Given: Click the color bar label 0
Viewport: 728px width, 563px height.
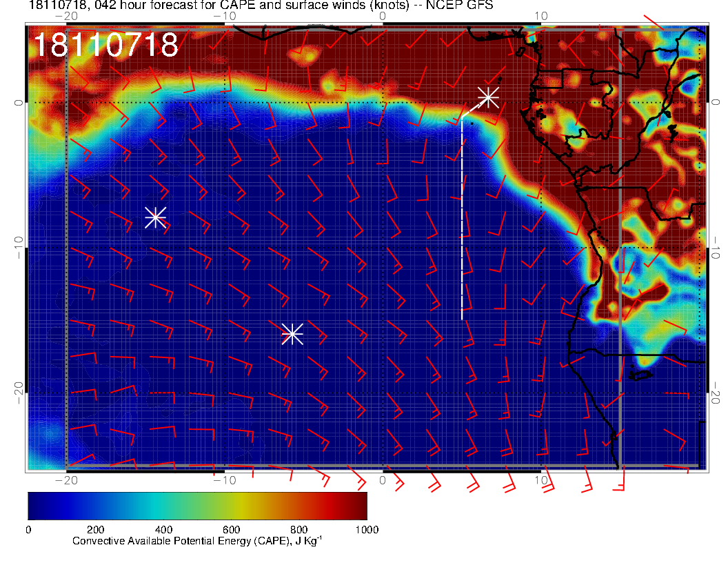Looking at the screenshot, I should (x=28, y=530).
